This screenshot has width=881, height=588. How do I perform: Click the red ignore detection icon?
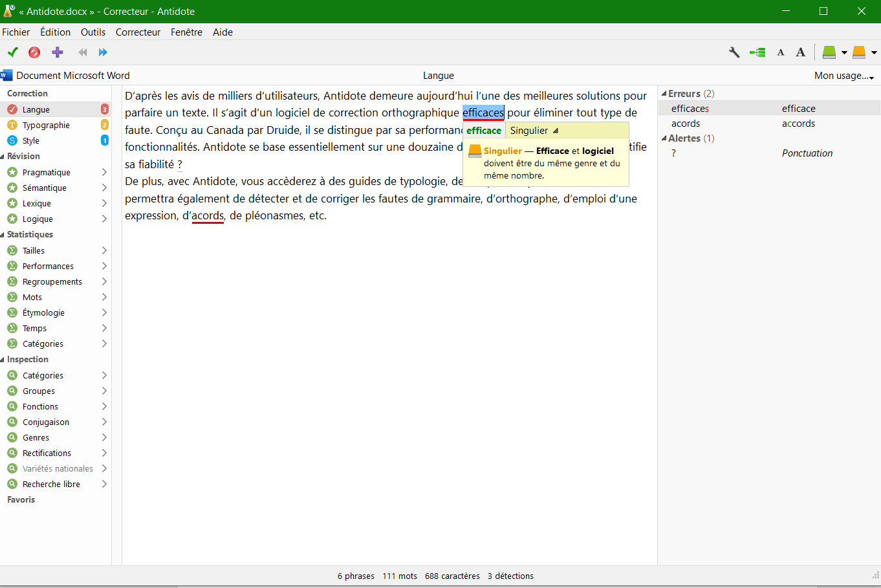tap(34, 52)
